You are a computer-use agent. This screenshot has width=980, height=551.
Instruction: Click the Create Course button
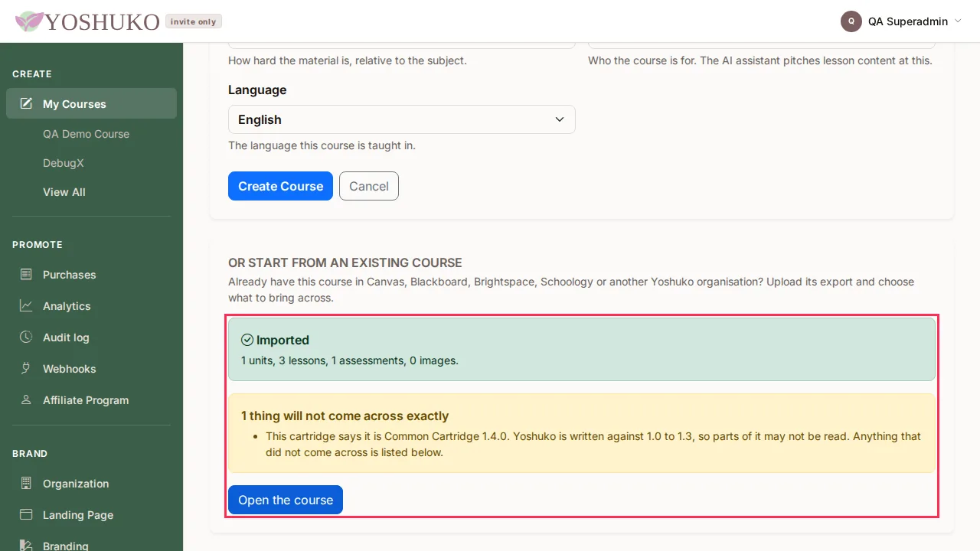tap(280, 186)
